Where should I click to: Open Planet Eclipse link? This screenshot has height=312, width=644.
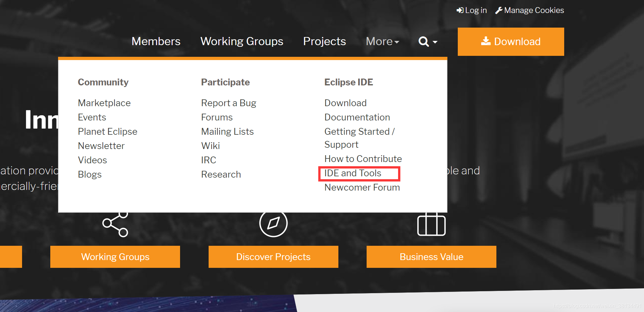tap(107, 131)
